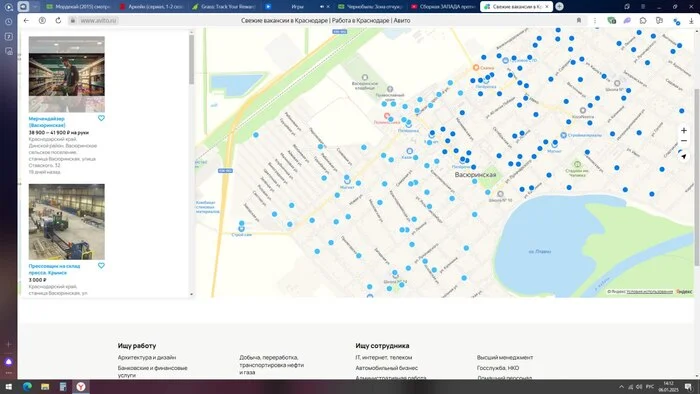The width and height of the screenshot is (700, 394).
Task: Open the Мерчендайзер vacancy store photo
Action: 67,74
